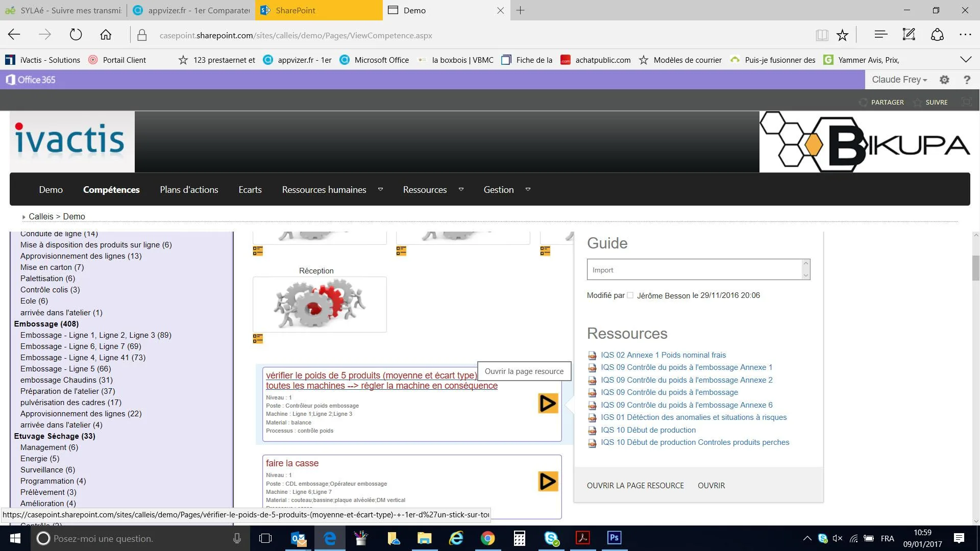Screen dimensions: 980x551
Task: Click the play arrow on the vérifier le poids card
Action: 548,404
